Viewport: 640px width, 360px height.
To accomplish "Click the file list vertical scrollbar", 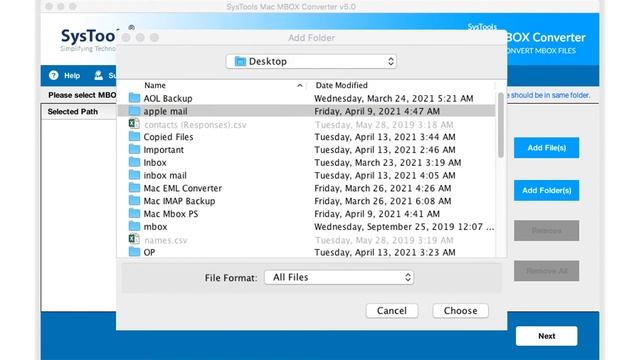I will [x=501, y=125].
